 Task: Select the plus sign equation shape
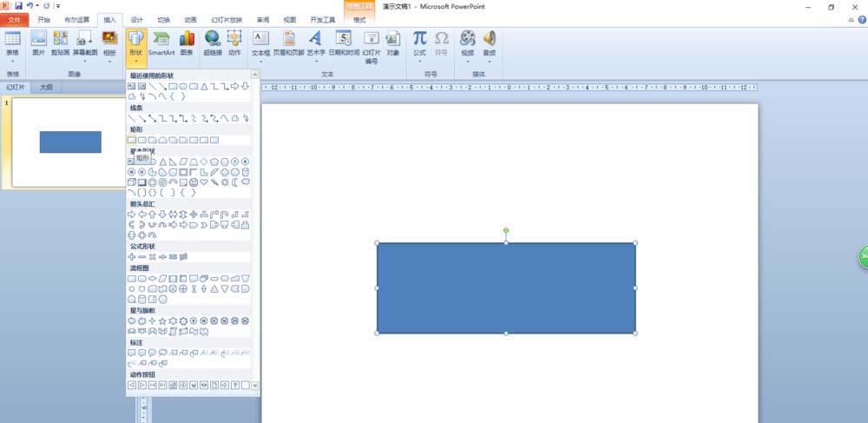[x=132, y=257]
